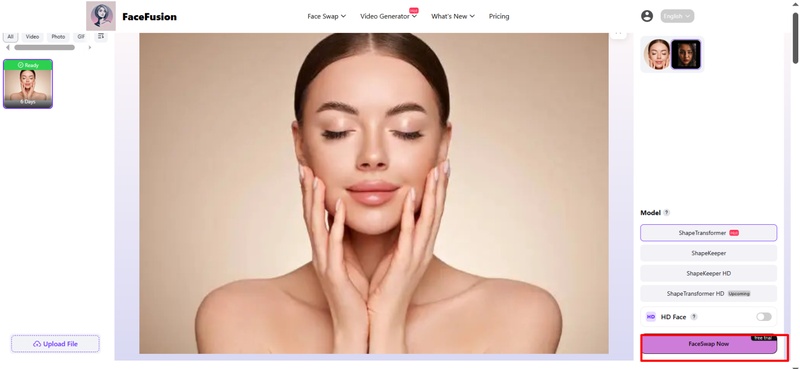800x369 pixels.
Task: Choose the upcoming ShapeTransformer HD model
Action: (x=709, y=294)
